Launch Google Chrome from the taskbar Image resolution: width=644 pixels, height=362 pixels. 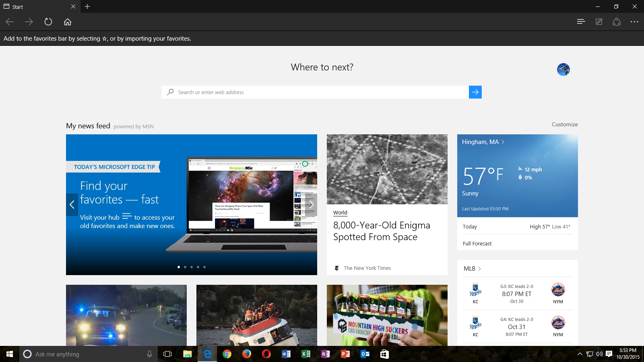point(227,354)
